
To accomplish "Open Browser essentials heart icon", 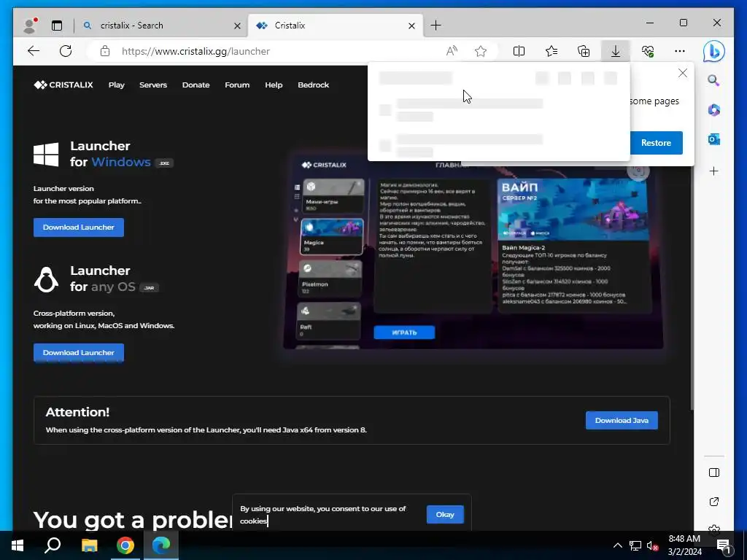I will [x=648, y=51].
